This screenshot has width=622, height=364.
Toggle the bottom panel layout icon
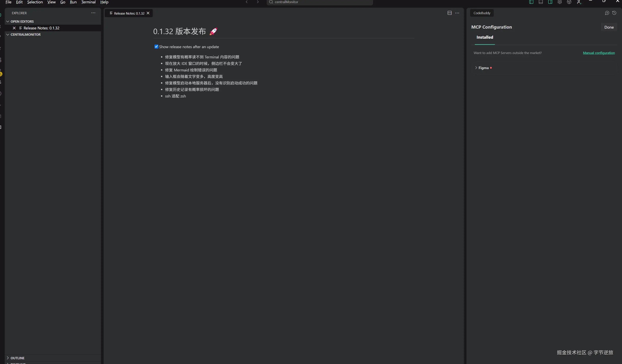(x=541, y=2)
